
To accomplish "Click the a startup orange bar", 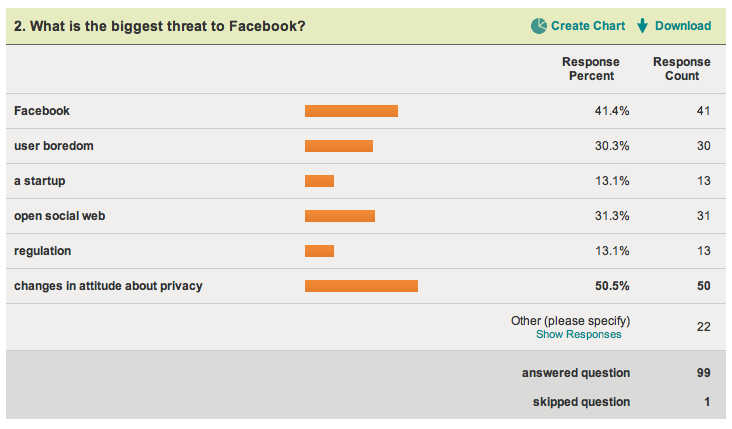I will pos(319,181).
